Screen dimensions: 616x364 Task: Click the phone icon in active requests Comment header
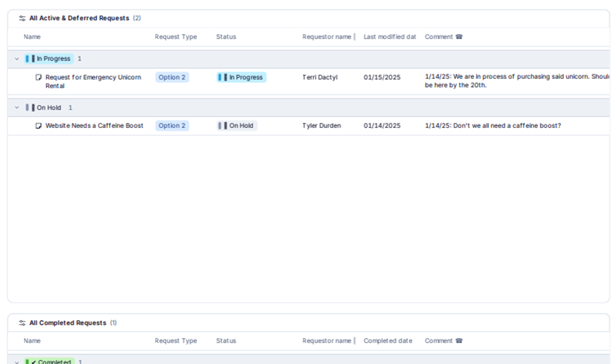click(459, 37)
